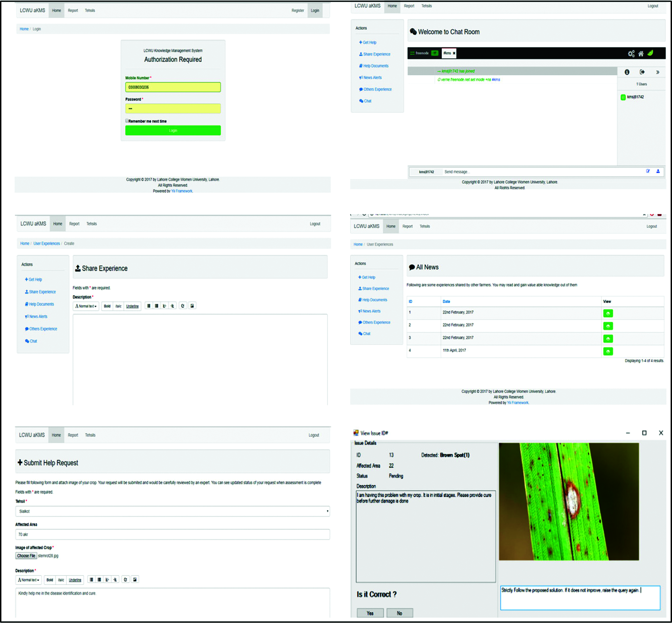Answer No to Is it Correct

[399, 613]
